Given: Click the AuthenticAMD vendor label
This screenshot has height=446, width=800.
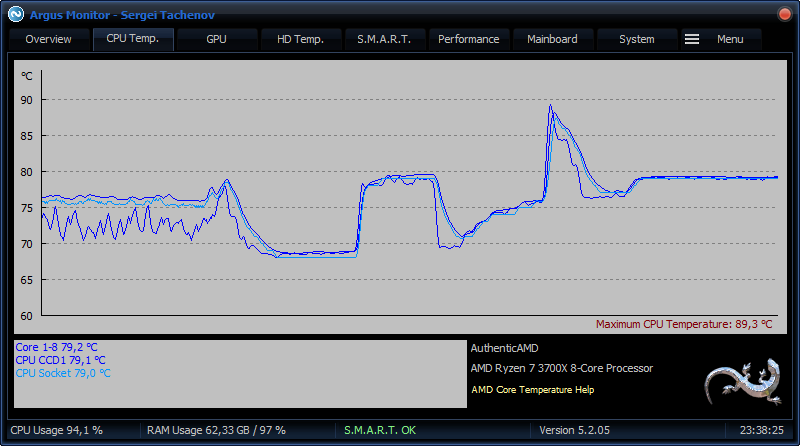Looking at the screenshot, I should pyautogui.click(x=504, y=348).
